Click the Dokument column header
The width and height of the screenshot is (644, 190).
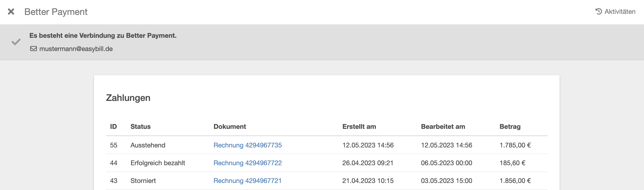coord(230,127)
